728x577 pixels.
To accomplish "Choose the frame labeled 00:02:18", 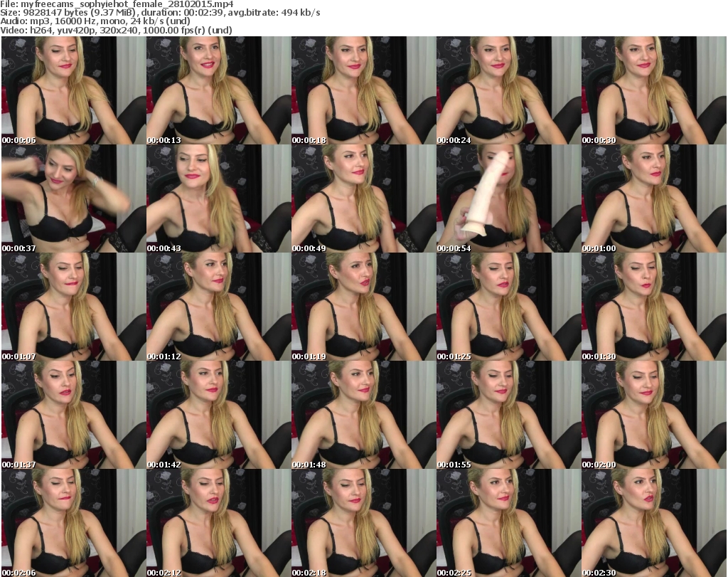I will point(363,523).
